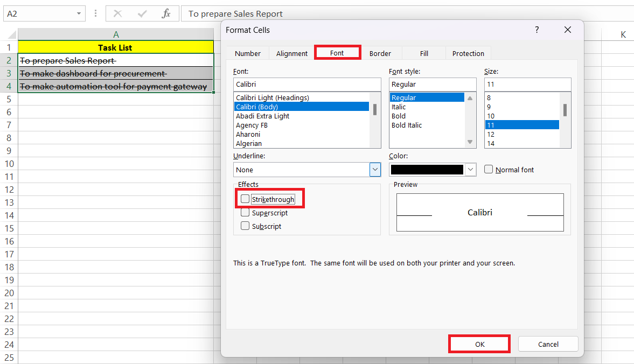Select Calibri Light (Headings) font

tap(301, 98)
